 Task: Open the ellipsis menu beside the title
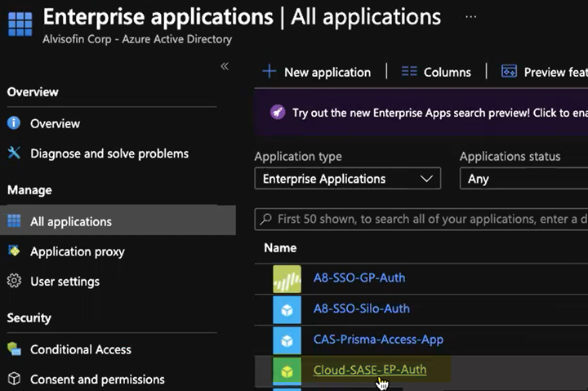(x=471, y=16)
